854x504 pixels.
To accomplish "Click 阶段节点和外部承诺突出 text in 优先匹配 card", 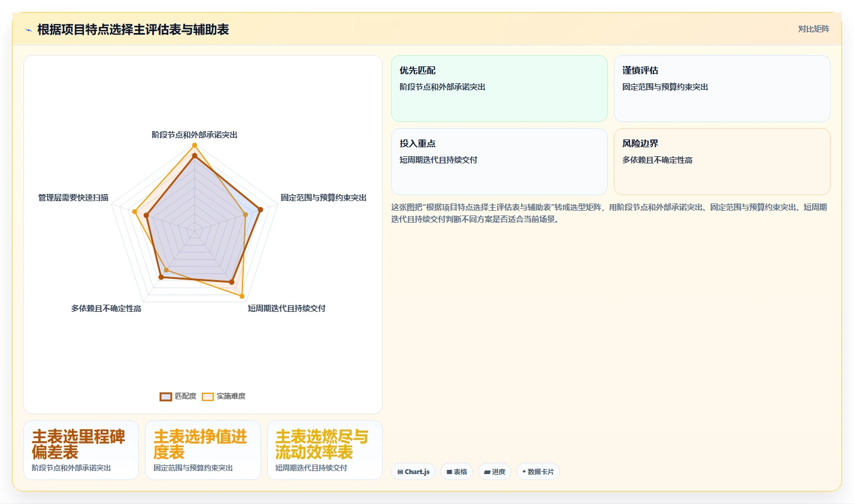I will tap(443, 87).
